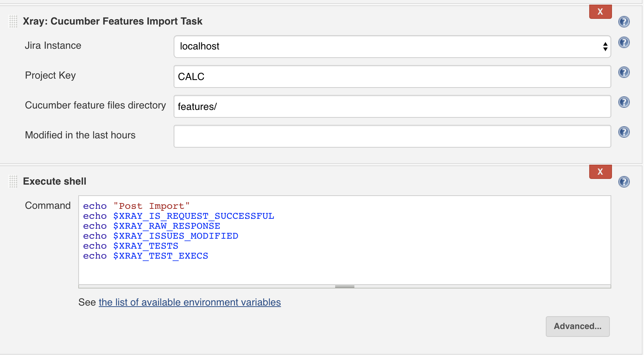Open help icon for Execute shell step
Image resolution: width=644 pixels, height=355 pixels.
624,182
